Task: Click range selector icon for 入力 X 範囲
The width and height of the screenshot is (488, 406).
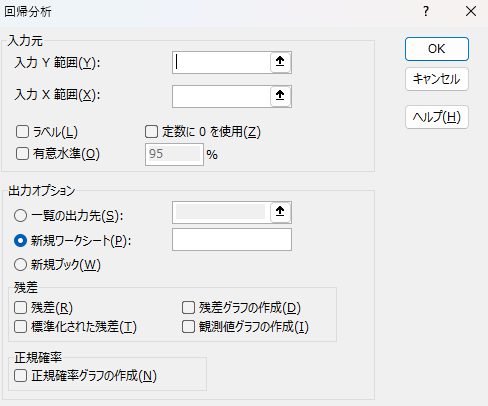Action: (280, 96)
